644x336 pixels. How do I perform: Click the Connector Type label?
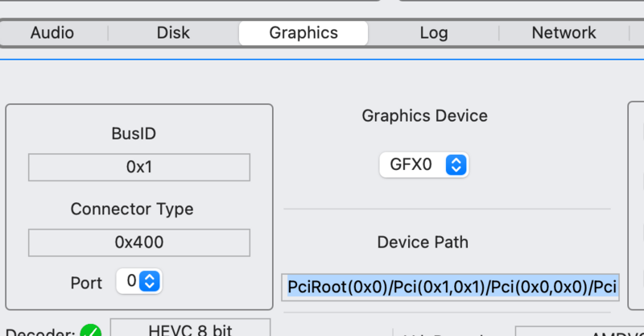(132, 209)
